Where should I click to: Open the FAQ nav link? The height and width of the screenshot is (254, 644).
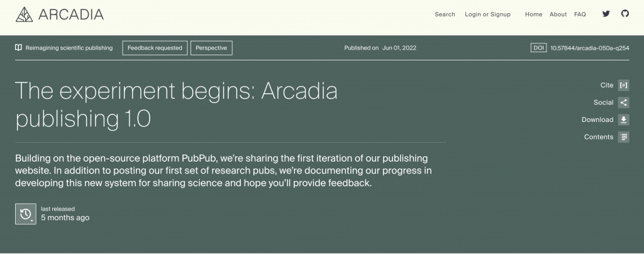(x=580, y=14)
